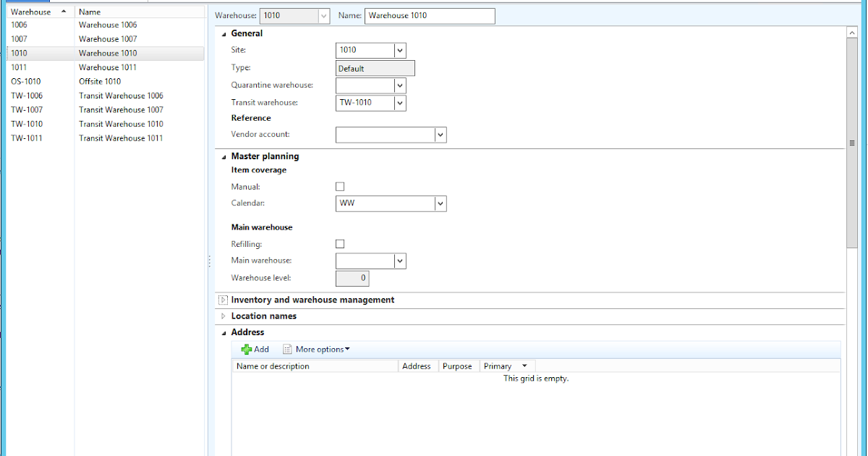The image size is (868, 456).
Task: Expand the Inventory and warehouse management section
Action: click(222, 300)
